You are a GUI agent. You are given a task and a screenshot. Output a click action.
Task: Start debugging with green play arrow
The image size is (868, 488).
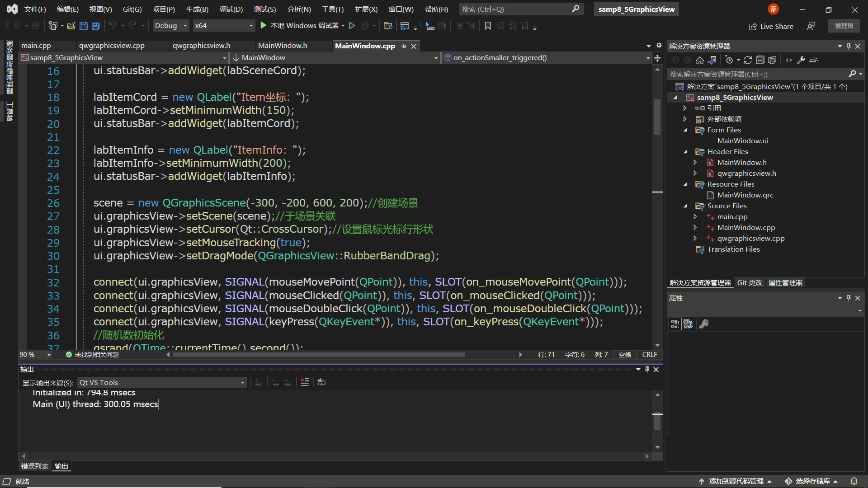264,26
